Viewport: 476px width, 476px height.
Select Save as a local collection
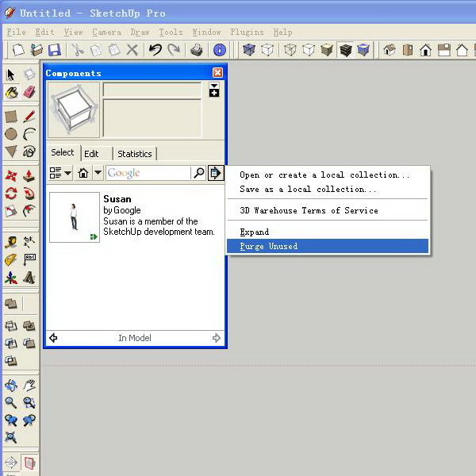(328, 189)
